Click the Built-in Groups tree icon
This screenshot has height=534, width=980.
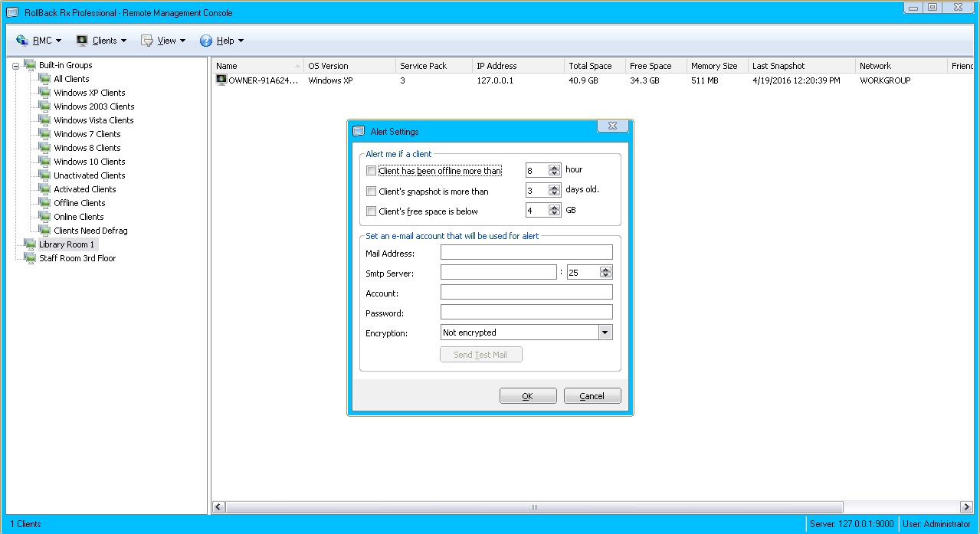point(30,65)
